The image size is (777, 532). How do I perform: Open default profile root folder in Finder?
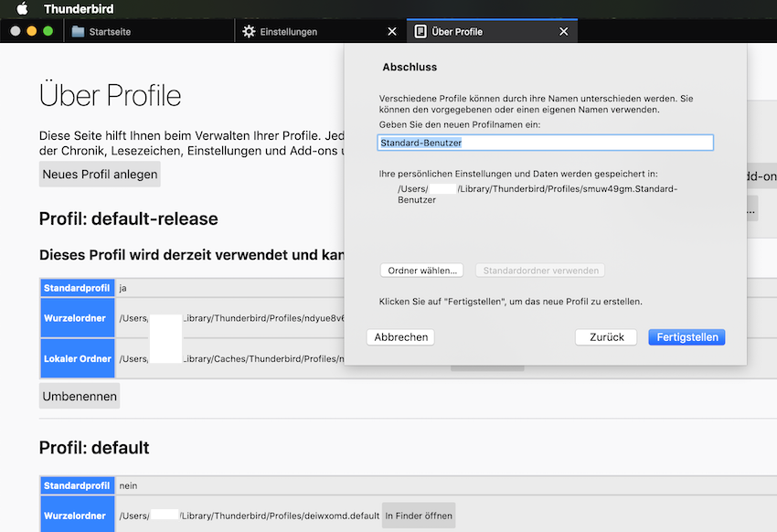pyautogui.click(x=419, y=516)
